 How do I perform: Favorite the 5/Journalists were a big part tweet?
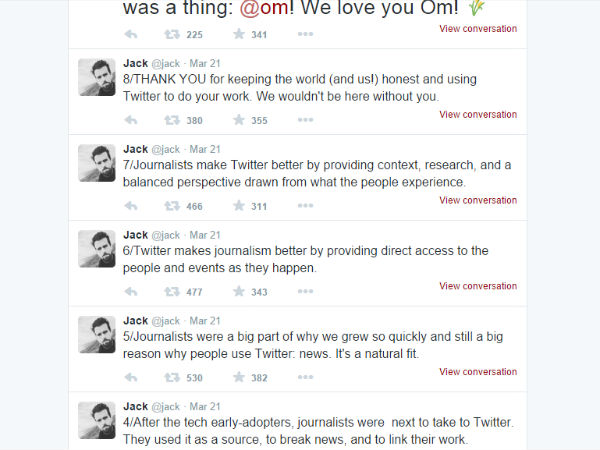click(x=239, y=378)
